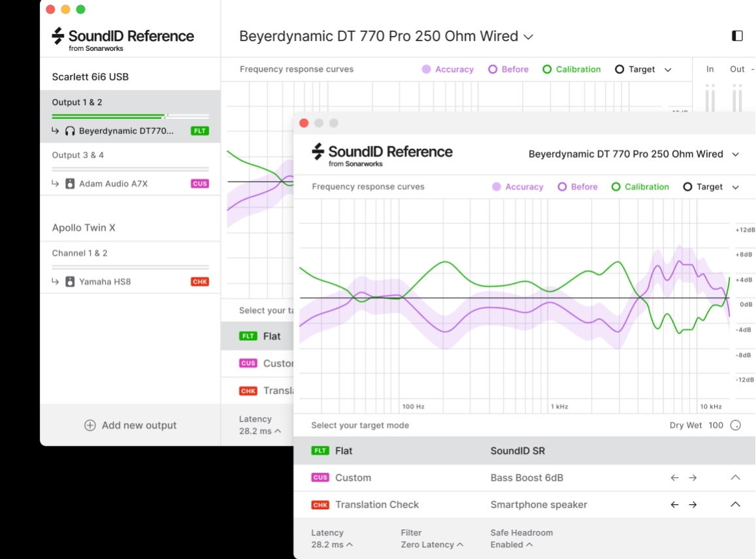Toggle Before curve in front window legend
This screenshot has width=756, height=559.
(x=562, y=187)
